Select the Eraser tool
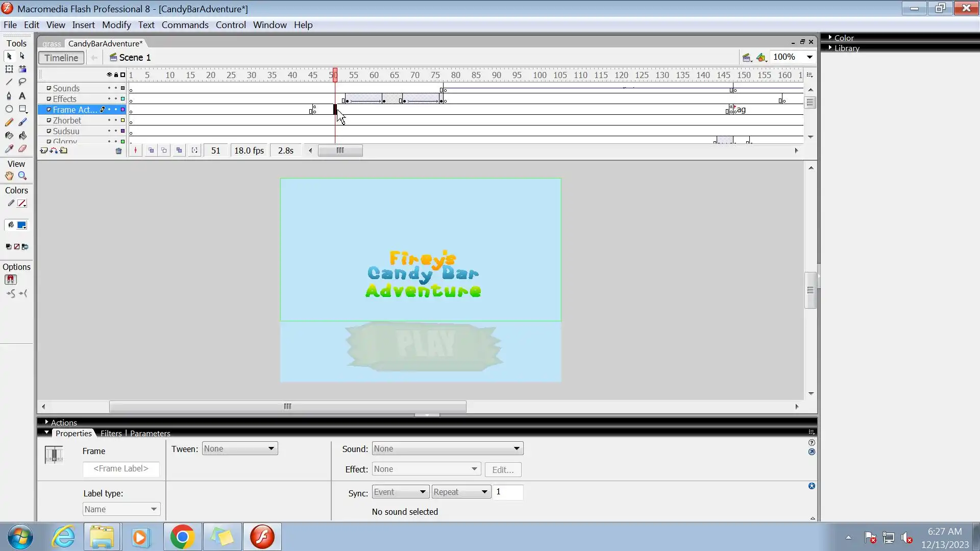 (22, 149)
